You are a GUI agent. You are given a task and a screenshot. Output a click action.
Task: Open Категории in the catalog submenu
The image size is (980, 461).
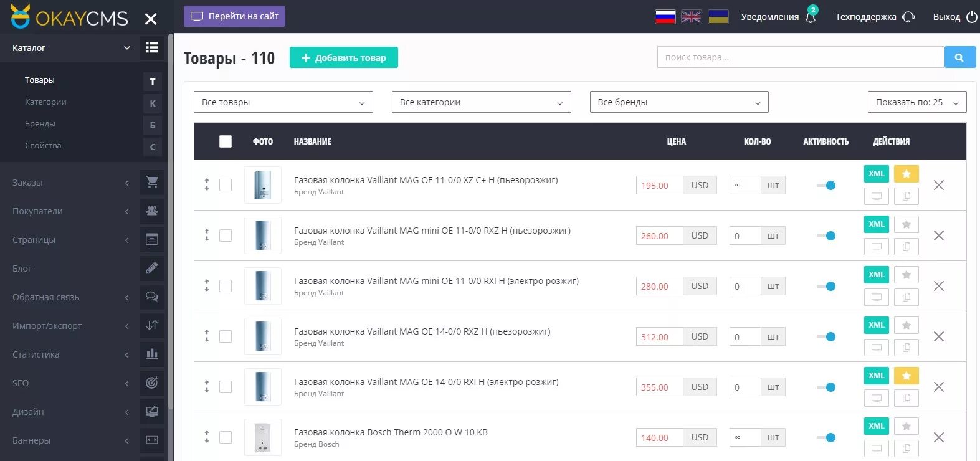click(45, 102)
